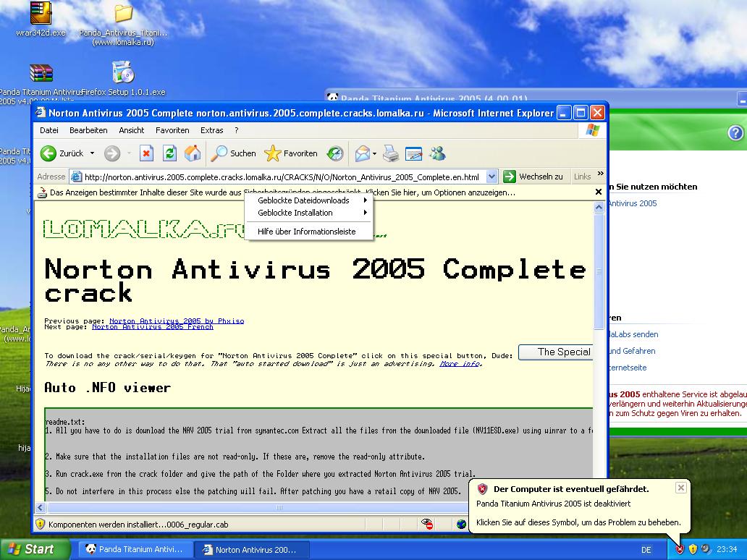Expand the Zurück history dropdown arrow

[92, 153]
